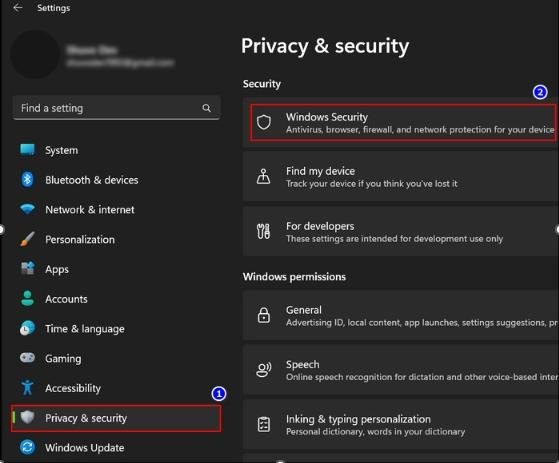Click the Accounts person icon
Viewport: 559px width, 463px height.
[27, 299]
